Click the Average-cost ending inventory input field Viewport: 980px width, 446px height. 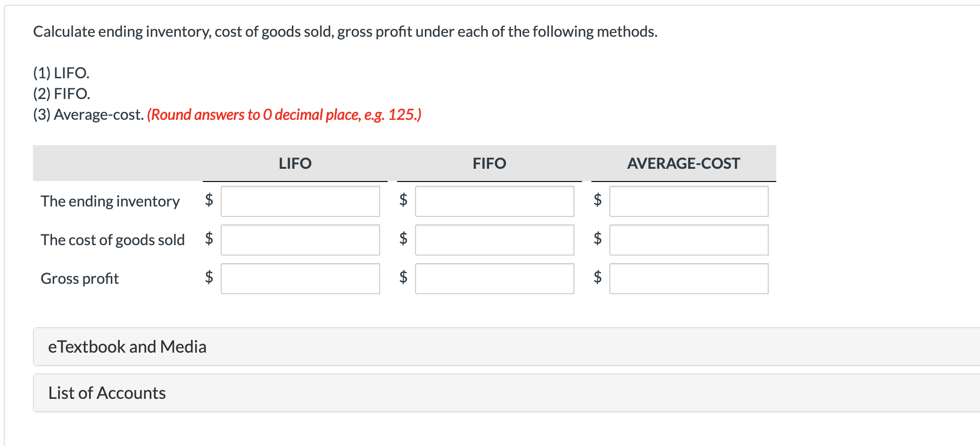pos(689,201)
